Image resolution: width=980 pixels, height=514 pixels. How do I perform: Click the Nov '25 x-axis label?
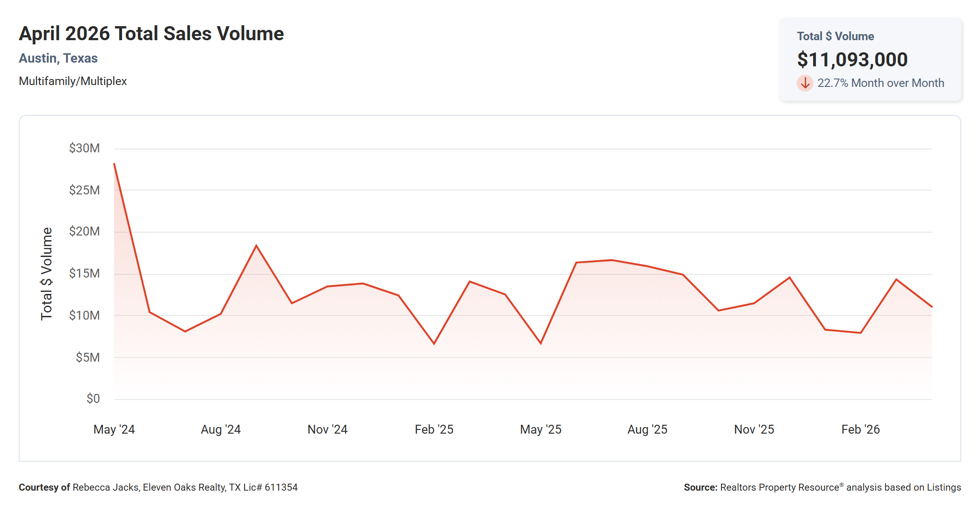(754, 429)
